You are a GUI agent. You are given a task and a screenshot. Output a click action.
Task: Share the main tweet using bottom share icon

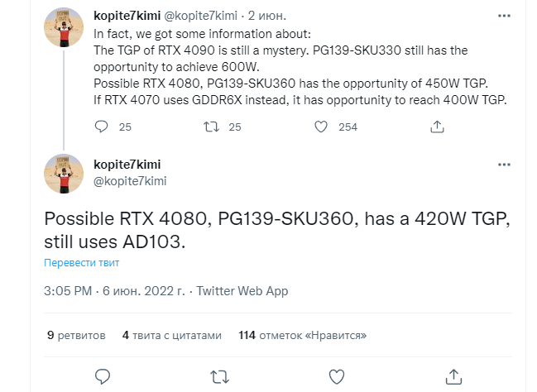(x=454, y=377)
